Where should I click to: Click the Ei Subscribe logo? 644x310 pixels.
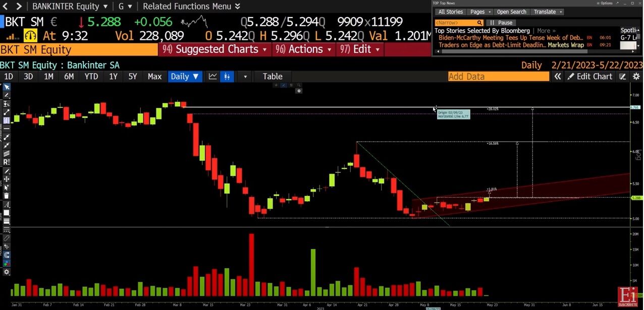coord(628,297)
